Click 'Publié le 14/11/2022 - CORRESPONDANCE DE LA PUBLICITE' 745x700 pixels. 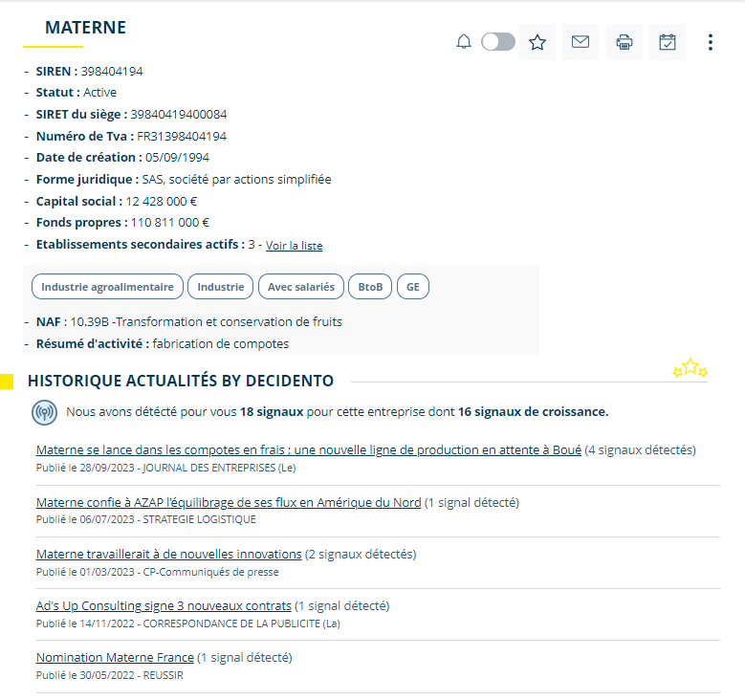(188, 623)
